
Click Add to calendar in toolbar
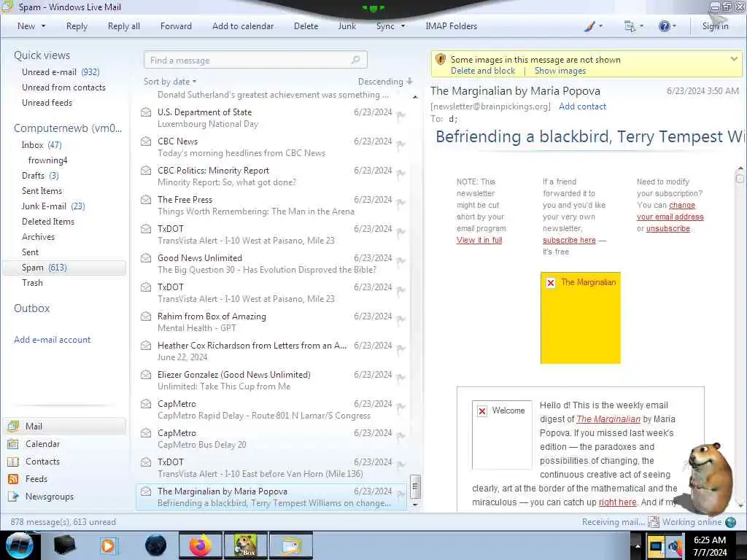tap(243, 26)
